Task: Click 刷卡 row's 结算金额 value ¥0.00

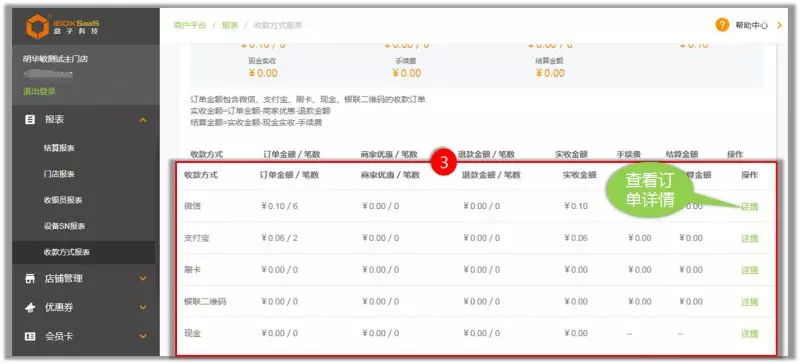Action: pos(691,270)
